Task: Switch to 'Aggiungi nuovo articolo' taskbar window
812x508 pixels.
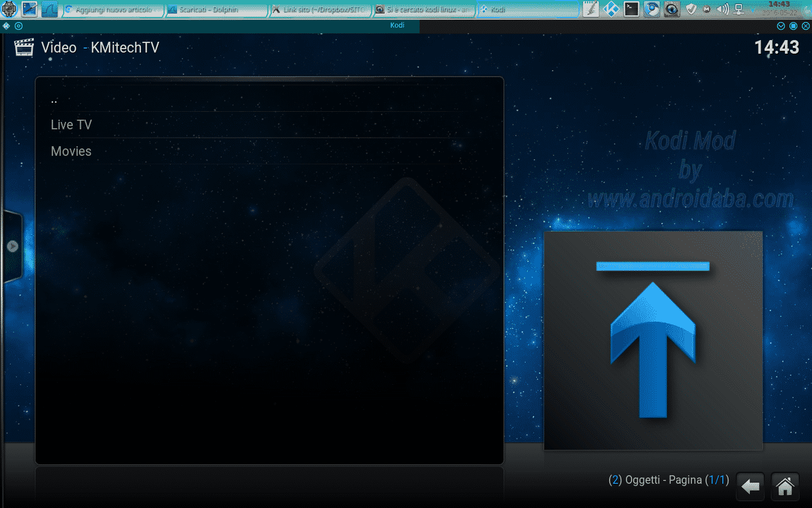Action: 113,10
